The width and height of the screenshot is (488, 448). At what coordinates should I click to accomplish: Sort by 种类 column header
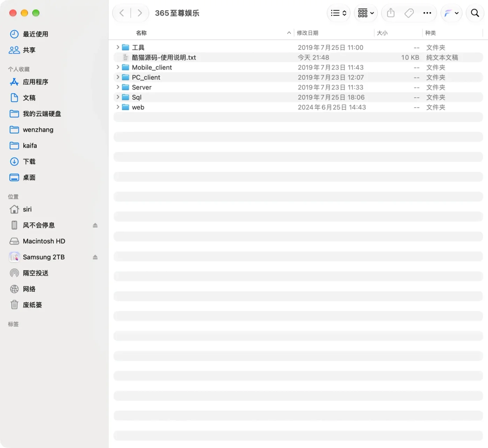430,33
